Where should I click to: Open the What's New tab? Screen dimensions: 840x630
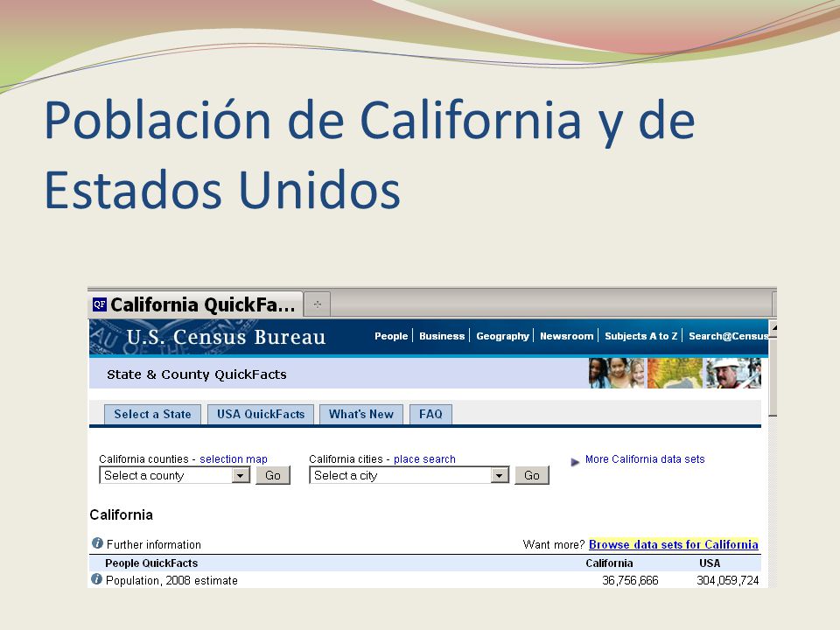(361, 414)
